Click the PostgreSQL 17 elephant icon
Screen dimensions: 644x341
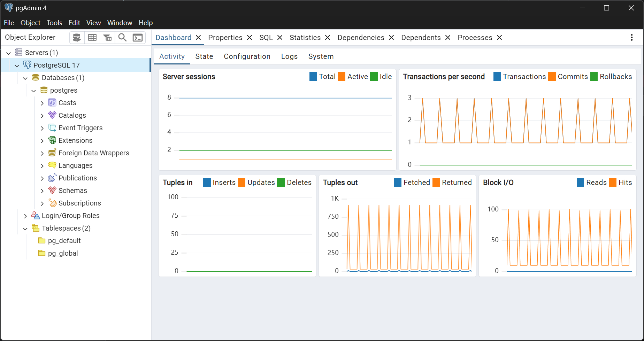point(27,65)
